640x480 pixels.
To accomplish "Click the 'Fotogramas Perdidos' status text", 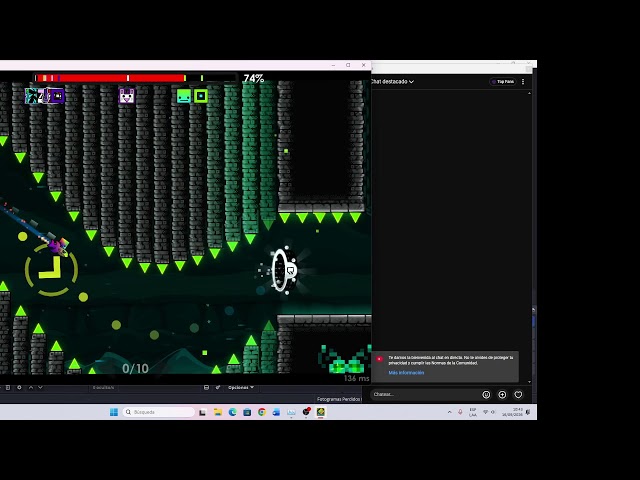I will click(x=339, y=399).
